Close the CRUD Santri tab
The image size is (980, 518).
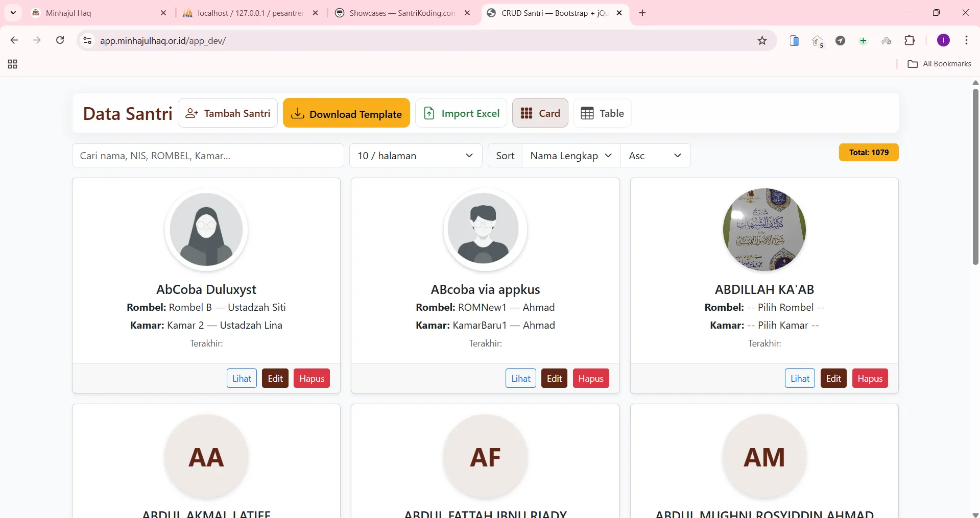coord(619,13)
